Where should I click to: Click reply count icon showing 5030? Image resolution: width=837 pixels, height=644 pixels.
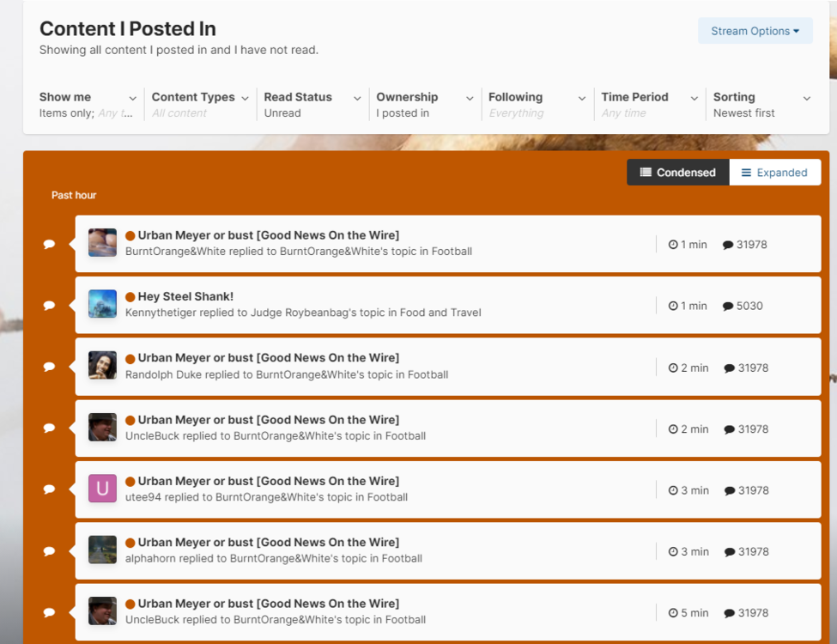[x=728, y=307]
